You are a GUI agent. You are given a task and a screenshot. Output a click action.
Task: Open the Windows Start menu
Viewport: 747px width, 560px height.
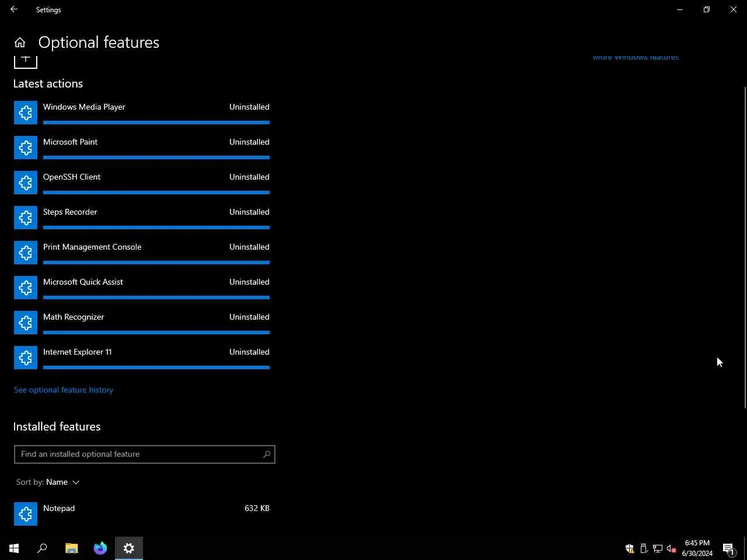point(14,548)
